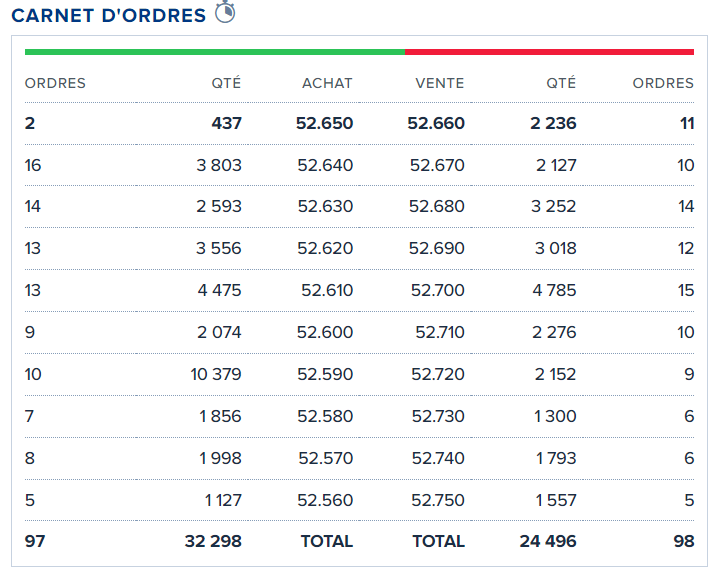709x570 pixels.
Task: Click the total buy quantity 32 298
Action: tap(213, 541)
